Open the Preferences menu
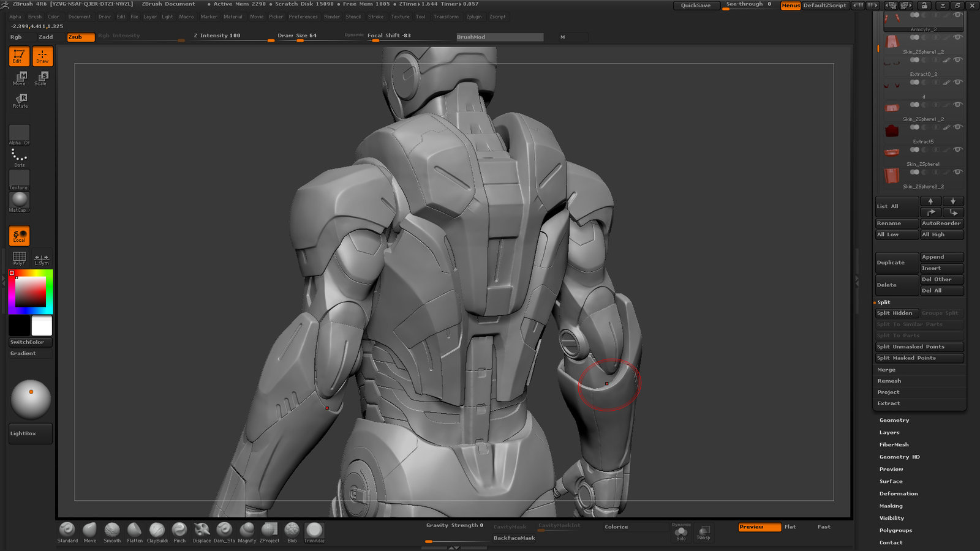Screen dimensions: 980x551 pyautogui.click(x=303, y=17)
